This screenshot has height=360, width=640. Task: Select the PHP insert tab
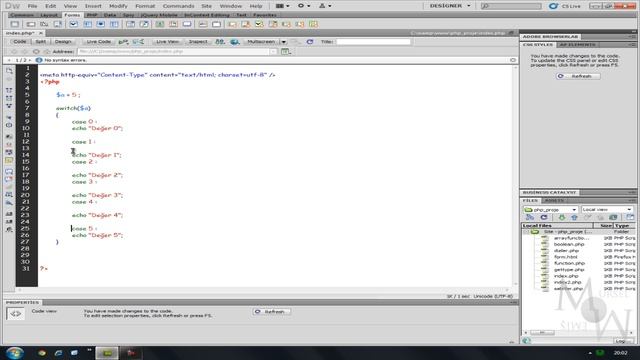click(x=92, y=15)
